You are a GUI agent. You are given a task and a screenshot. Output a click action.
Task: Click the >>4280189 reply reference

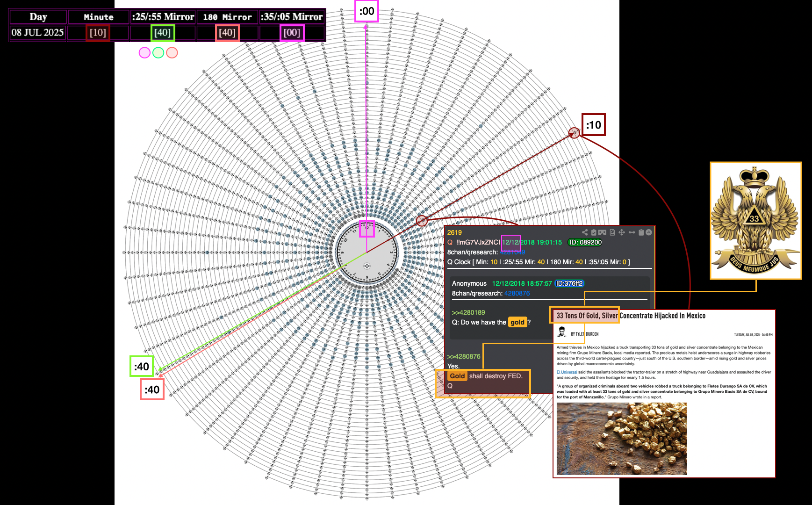(468, 312)
